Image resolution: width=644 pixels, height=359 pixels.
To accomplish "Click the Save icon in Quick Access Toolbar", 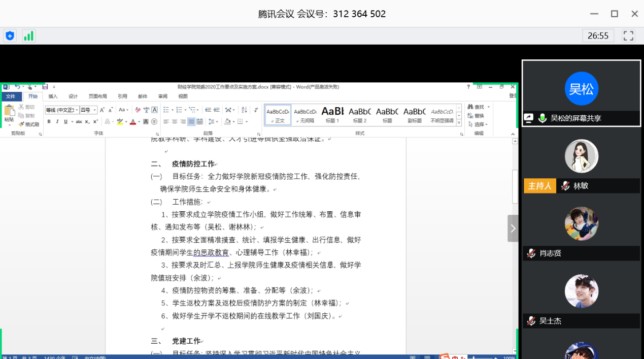I will coord(45,87).
